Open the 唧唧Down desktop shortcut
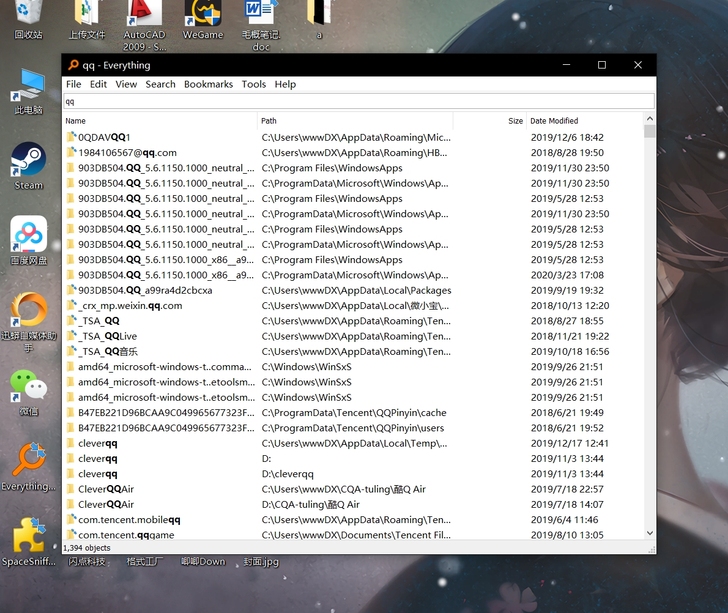 [x=203, y=561]
